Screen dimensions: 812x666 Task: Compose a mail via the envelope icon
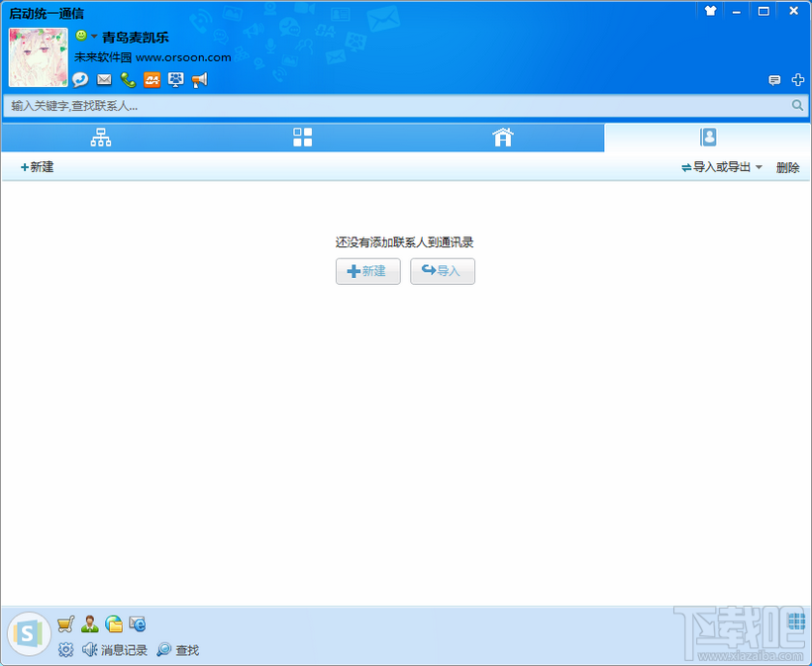(103, 80)
